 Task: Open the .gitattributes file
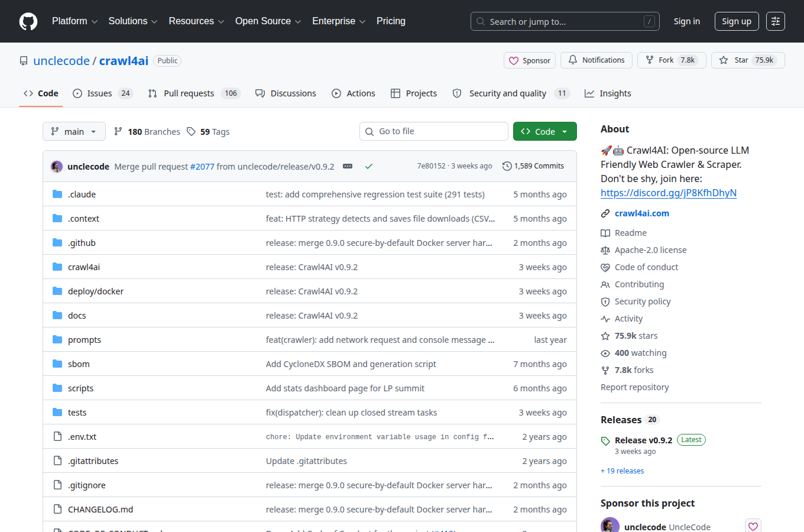pyautogui.click(x=93, y=461)
